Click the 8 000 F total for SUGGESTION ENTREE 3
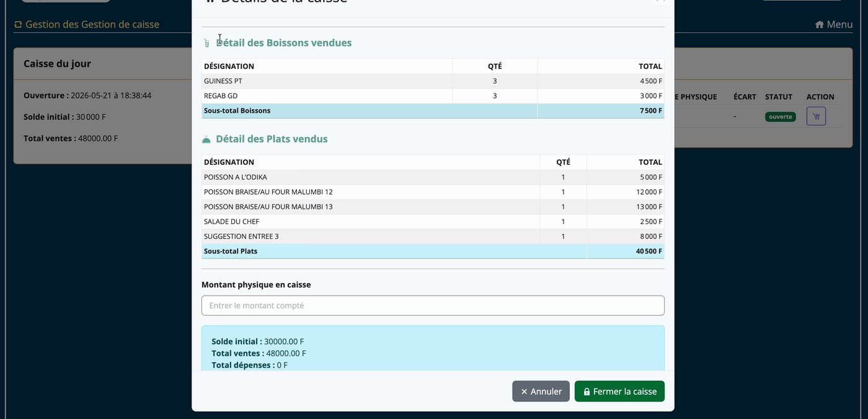 click(x=651, y=237)
